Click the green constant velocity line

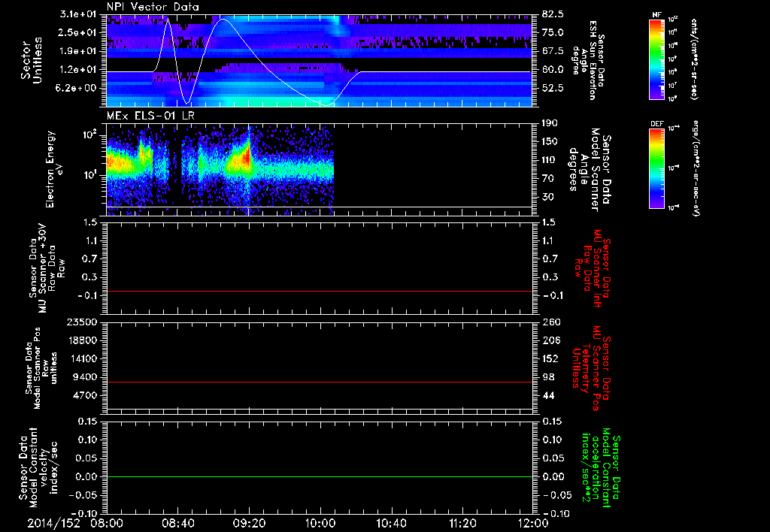pyautogui.click(x=320, y=476)
